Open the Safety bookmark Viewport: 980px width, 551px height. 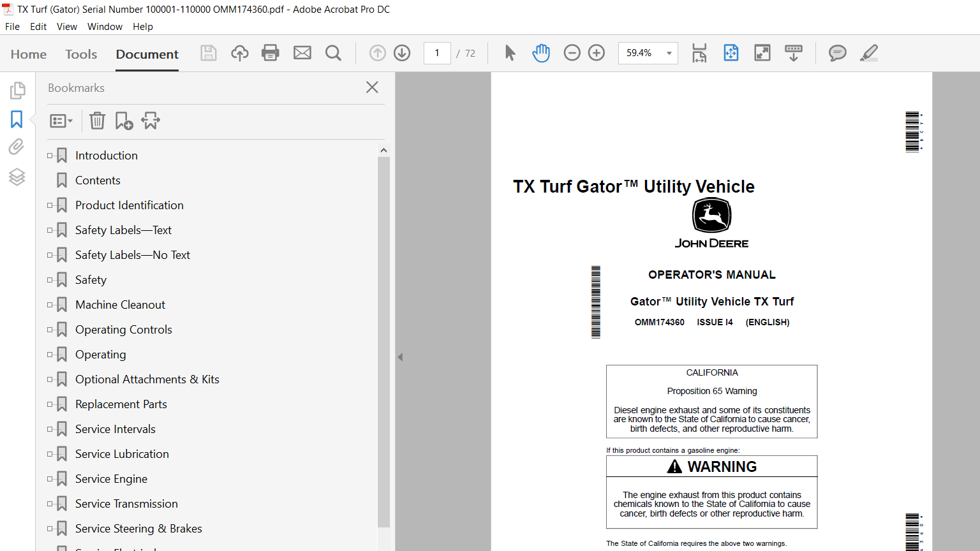[91, 280]
